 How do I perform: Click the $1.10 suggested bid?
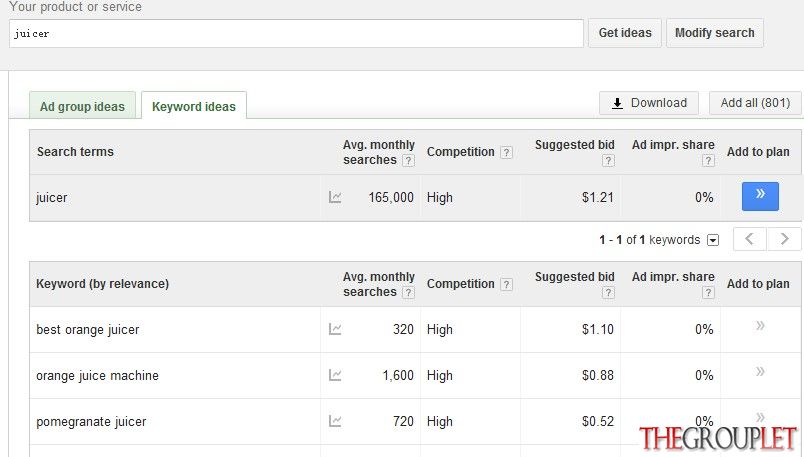(598, 329)
